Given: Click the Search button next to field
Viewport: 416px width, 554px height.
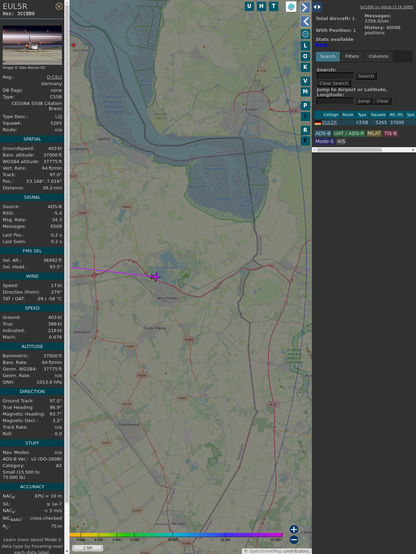Looking at the screenshot, I should click(x=366, y=76).
